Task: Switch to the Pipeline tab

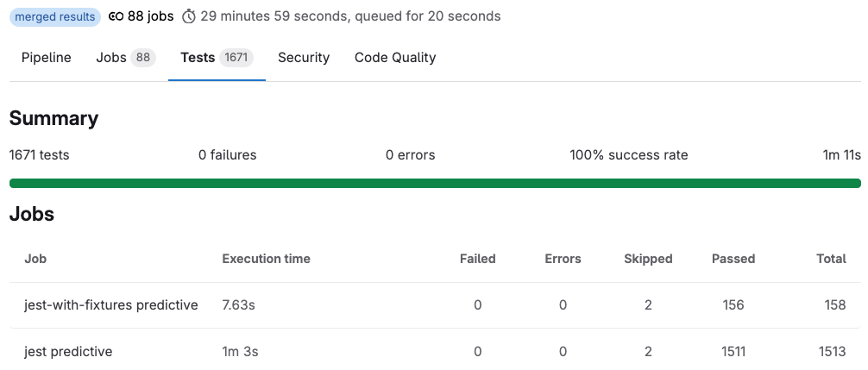Action: pyautogui.click(x=46, y=58)
